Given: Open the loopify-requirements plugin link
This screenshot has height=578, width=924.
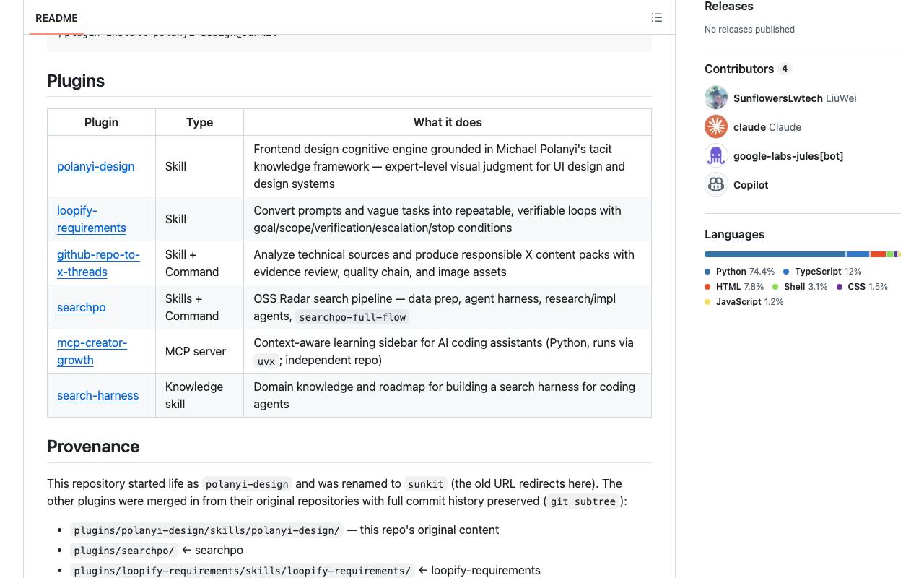Looking at the screenshot, I should pyautogui.click(x=92, y=219).
